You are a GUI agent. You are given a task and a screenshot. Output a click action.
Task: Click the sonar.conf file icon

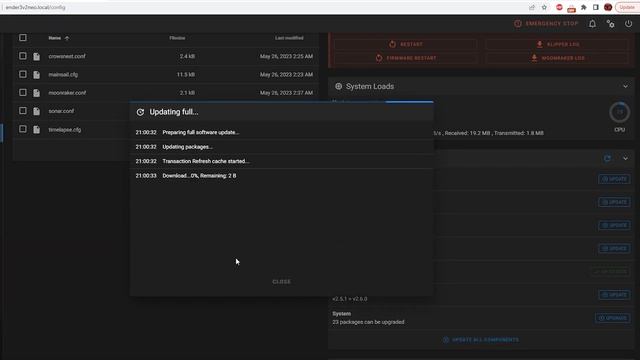click(x=37, y=111)
